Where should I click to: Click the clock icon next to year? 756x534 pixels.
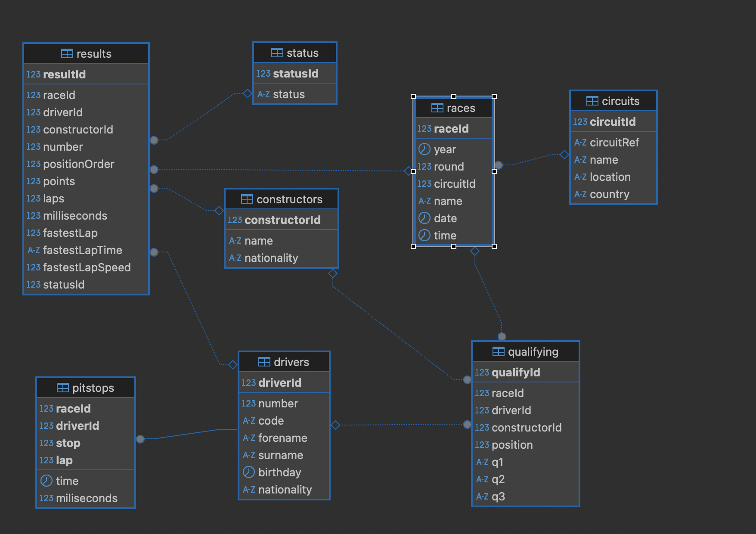point(424,149)
